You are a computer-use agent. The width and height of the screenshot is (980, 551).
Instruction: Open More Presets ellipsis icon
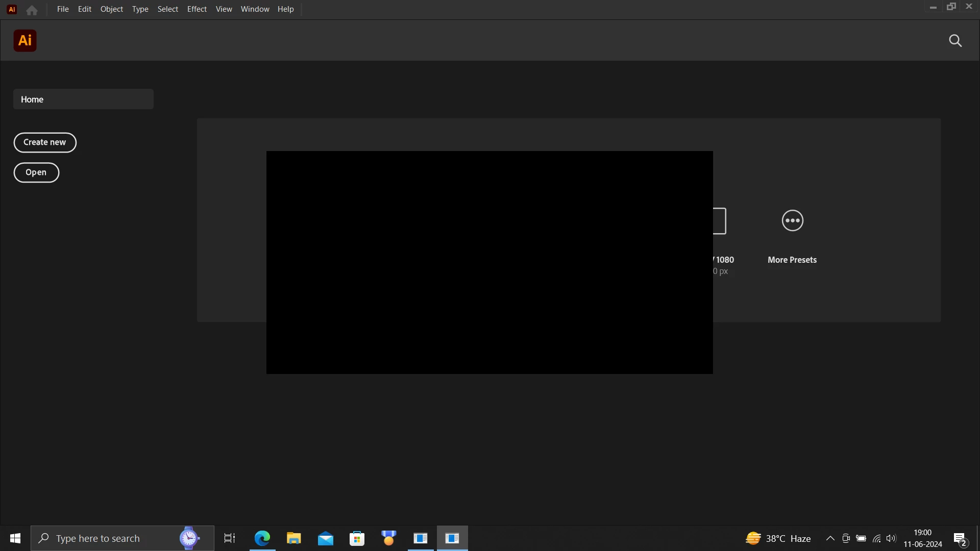[792, 220]
